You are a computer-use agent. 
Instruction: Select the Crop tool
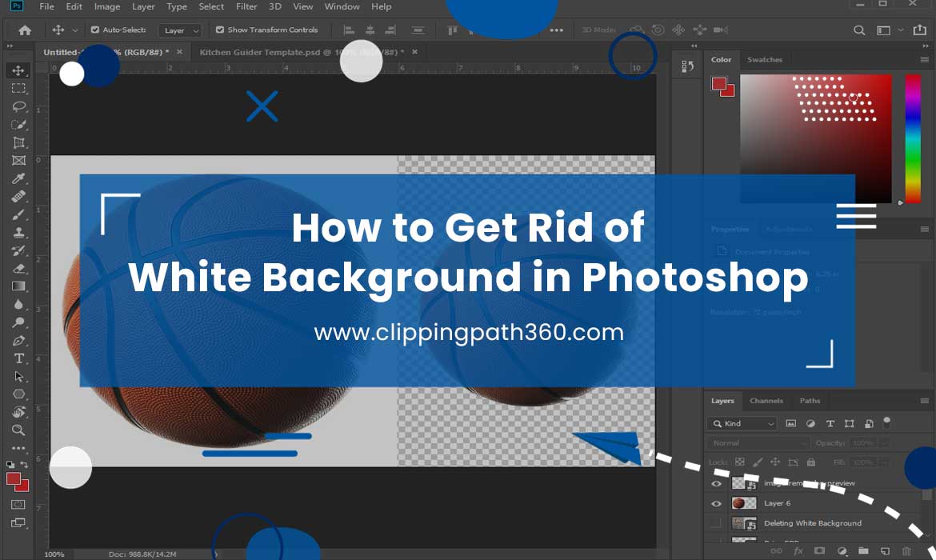(18, 142)
